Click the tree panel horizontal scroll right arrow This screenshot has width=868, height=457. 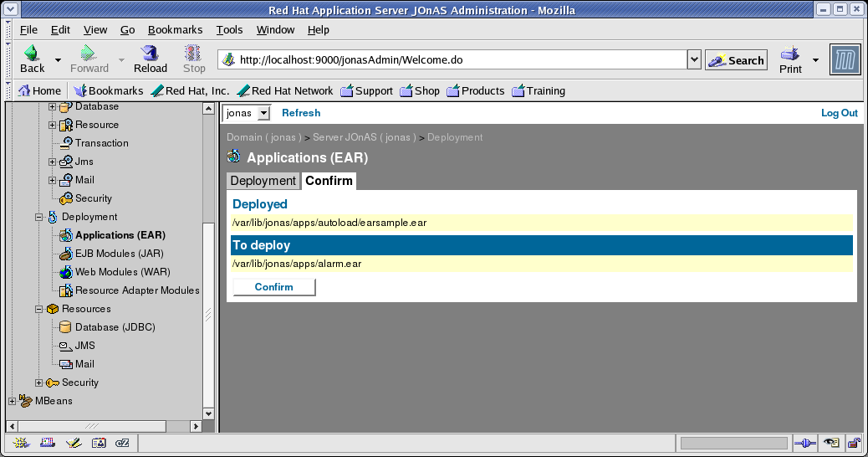click(x=196, y=426)
